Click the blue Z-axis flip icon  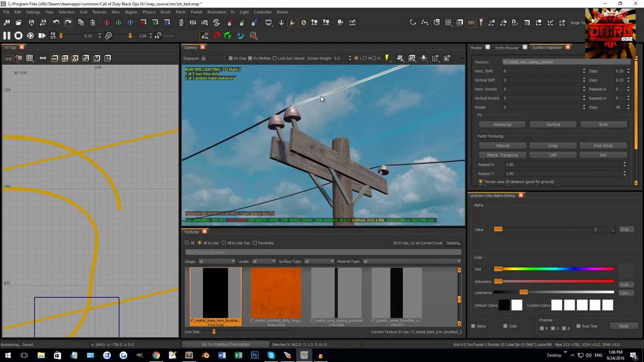(130, 22)
